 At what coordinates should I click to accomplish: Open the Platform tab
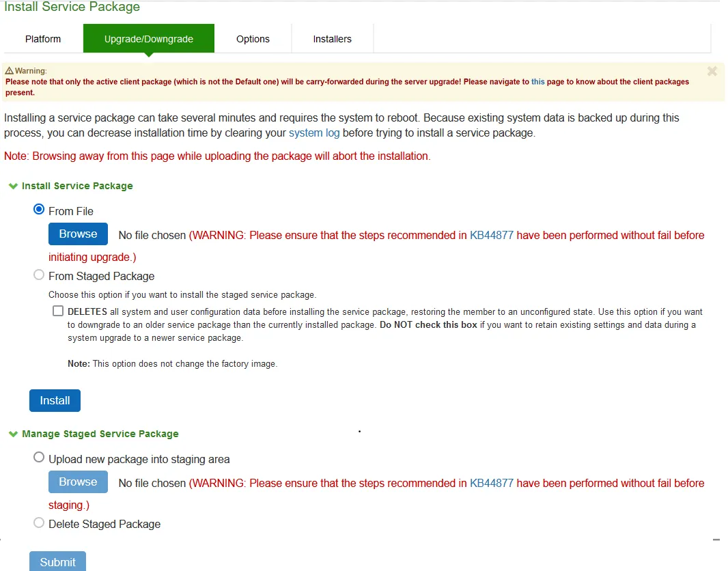click(43, 39)
